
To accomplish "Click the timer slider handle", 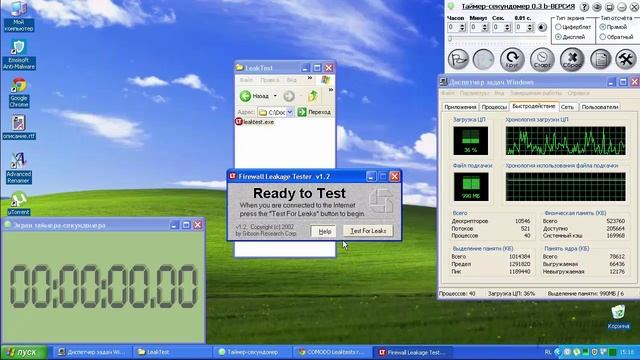I will (x=450, y=39).
